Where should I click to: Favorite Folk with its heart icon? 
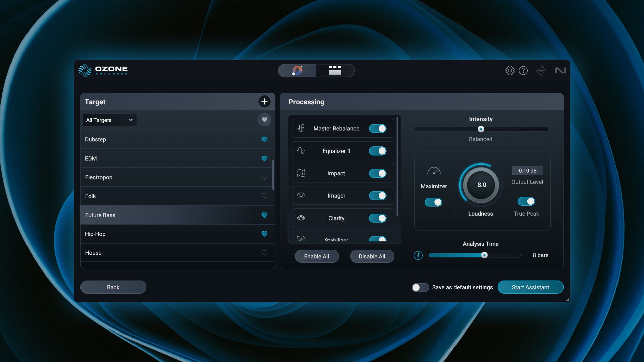coord(264,196)
